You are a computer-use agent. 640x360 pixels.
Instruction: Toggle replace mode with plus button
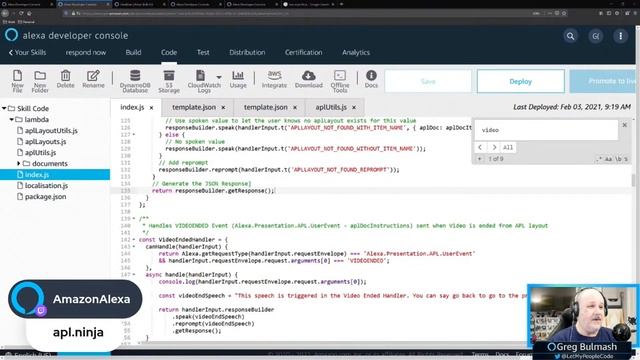pos(480,159)
